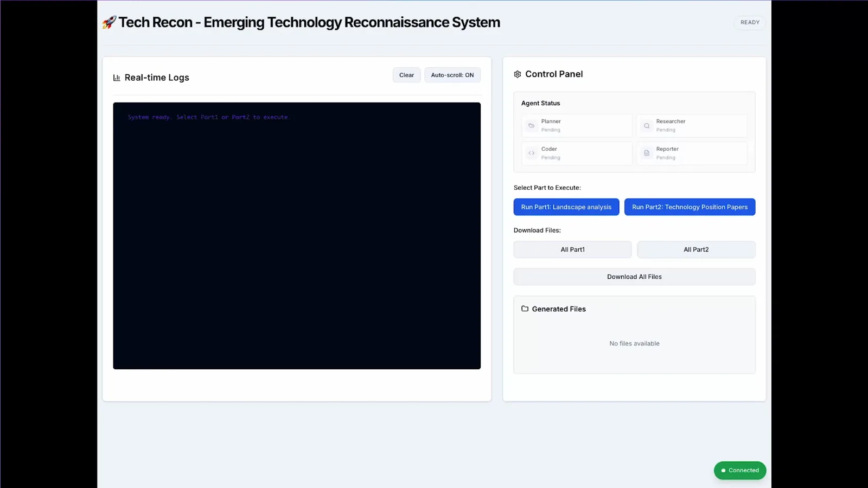This screenshot has height=488, width=868.
Task: Click the 'Generated Files' heading
Action: [x=559, y=309]
